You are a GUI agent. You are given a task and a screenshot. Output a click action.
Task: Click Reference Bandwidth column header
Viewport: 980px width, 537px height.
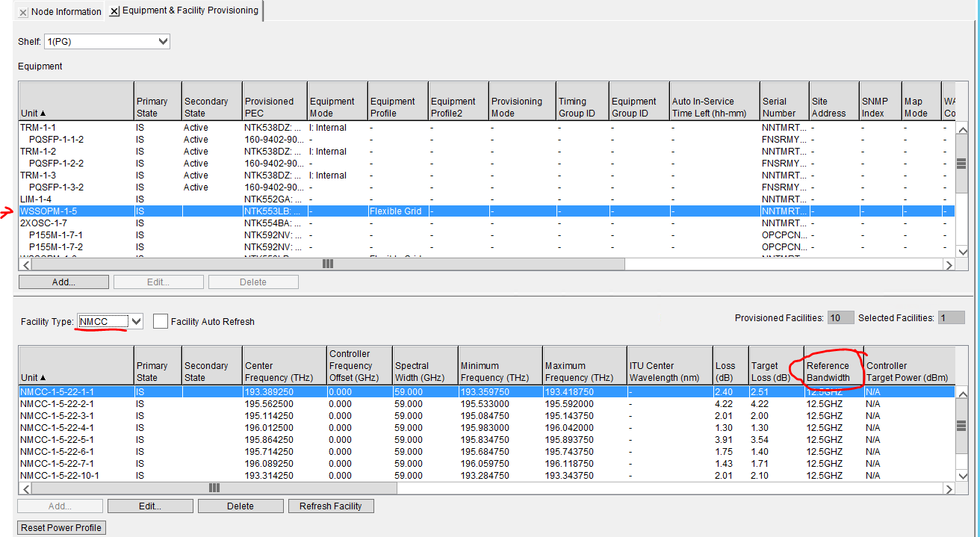pos(834,365)
